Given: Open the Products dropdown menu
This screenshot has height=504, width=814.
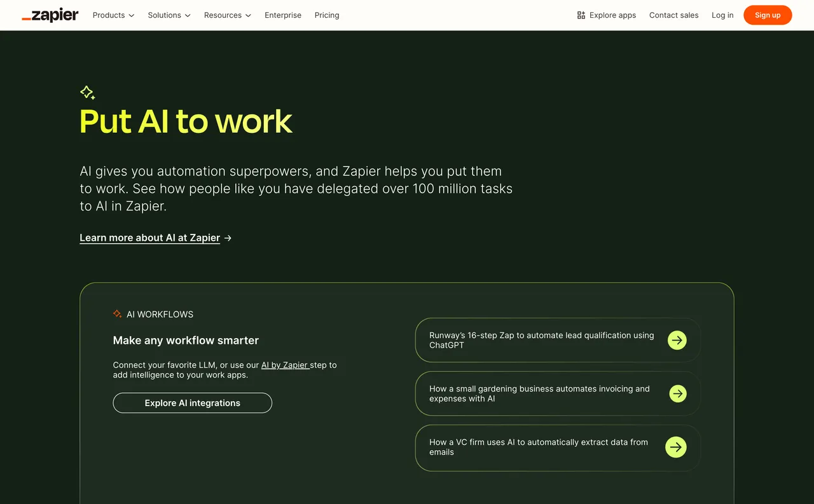Looking at the screenshot, I should click(x=113, y=15).
